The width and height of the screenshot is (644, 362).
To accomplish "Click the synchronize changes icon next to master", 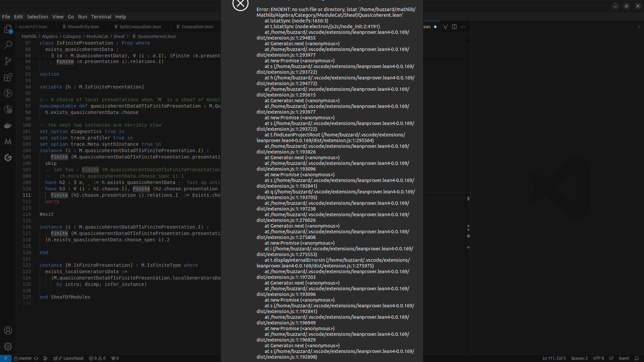I will [x=36, y=358].
